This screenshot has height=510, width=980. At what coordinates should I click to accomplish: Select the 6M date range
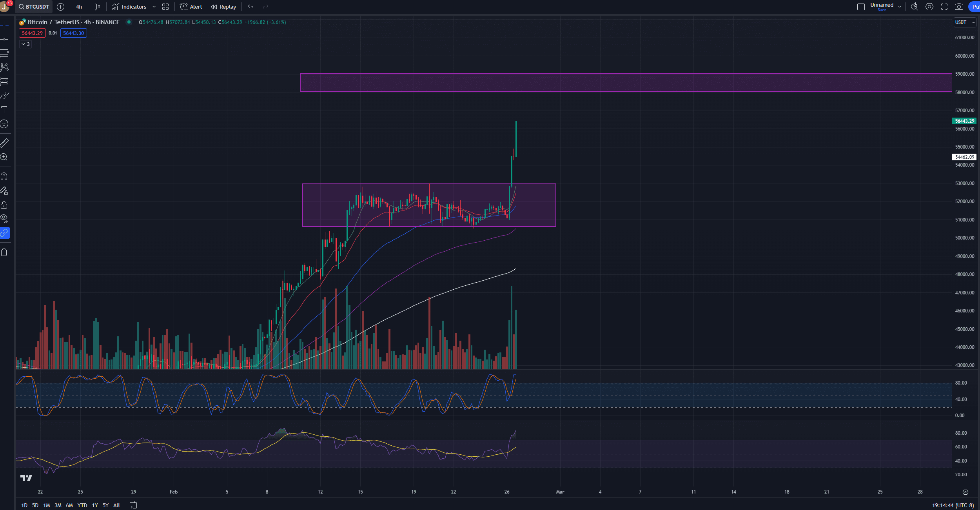click(69, 505)
